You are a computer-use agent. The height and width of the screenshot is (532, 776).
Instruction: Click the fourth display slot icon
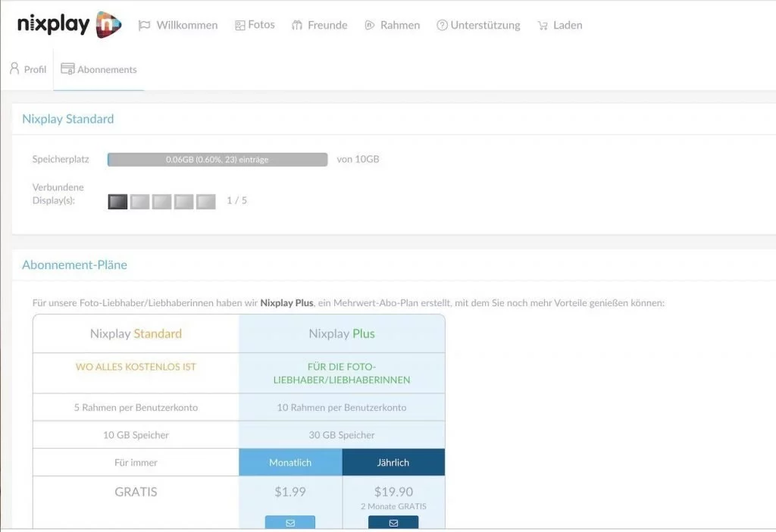tap(183, 202)
